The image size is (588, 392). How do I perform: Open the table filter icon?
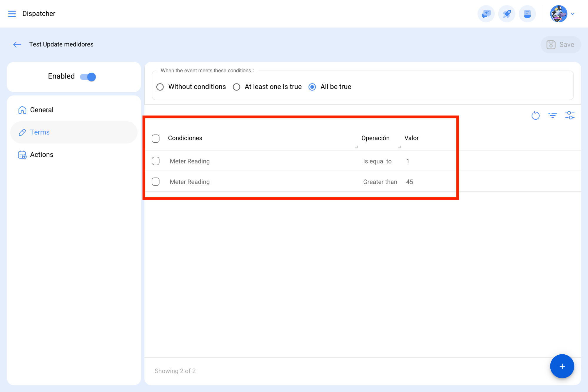552,115
